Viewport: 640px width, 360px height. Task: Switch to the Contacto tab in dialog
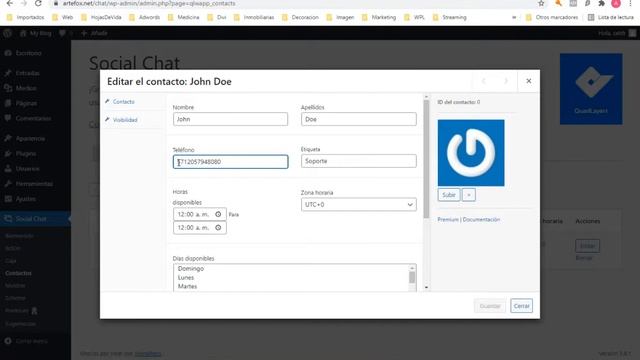[123, 102]
